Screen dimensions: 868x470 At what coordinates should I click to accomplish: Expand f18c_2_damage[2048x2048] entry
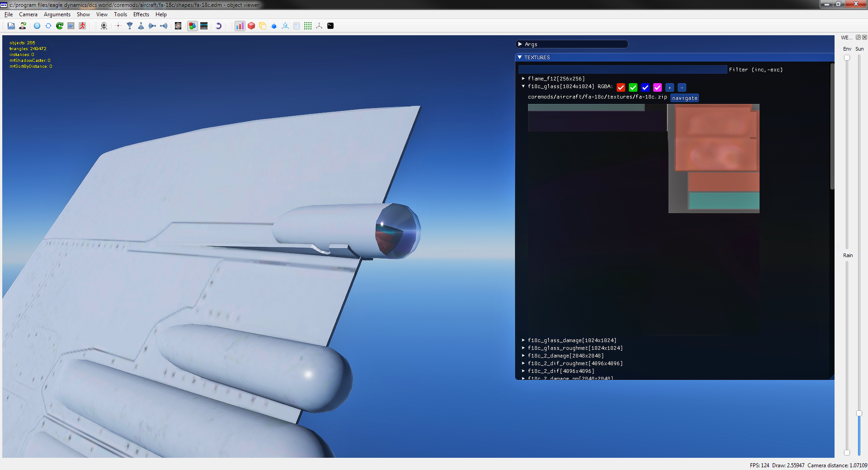point(524,356)
